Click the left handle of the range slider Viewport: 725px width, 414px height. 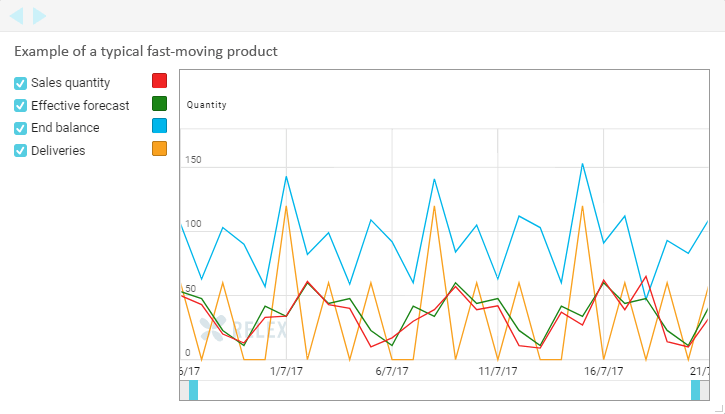(x=193, y=390)
